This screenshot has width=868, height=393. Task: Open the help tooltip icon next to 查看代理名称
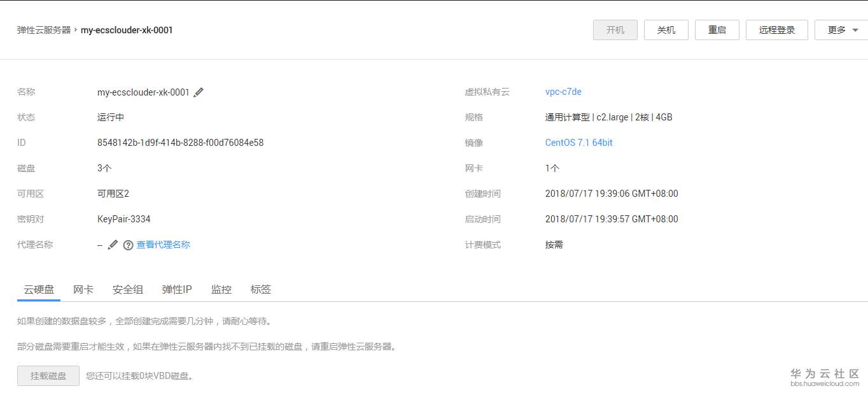[127, 245]
